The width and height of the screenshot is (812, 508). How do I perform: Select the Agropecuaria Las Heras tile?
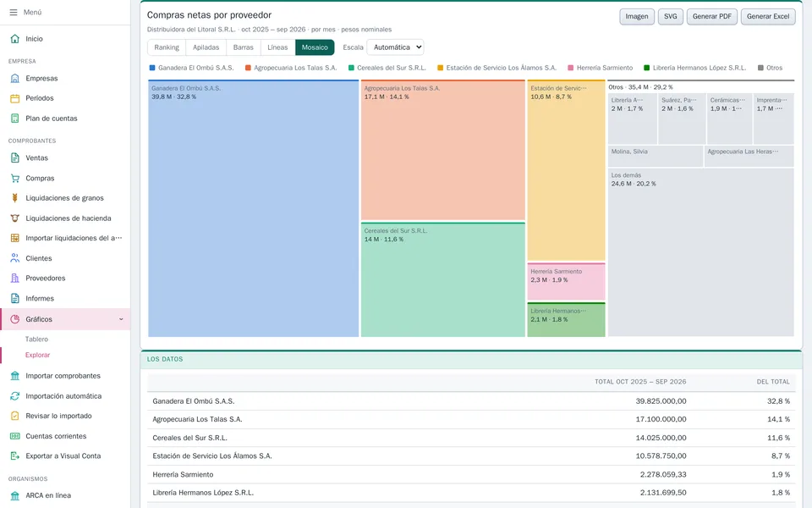click(x=749, y=157)
